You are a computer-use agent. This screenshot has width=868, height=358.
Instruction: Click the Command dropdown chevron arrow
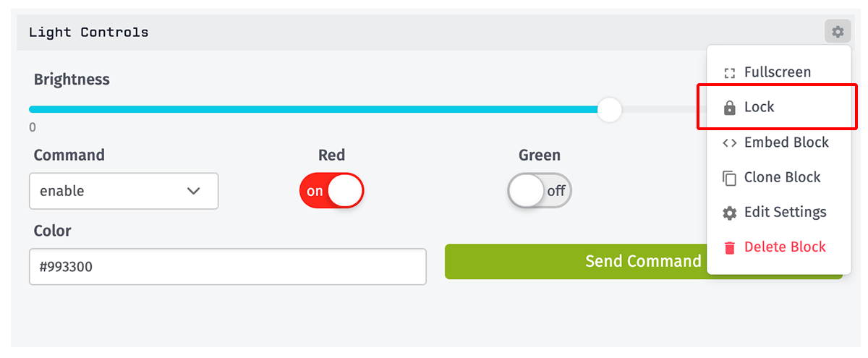click(x=193, y=191)
